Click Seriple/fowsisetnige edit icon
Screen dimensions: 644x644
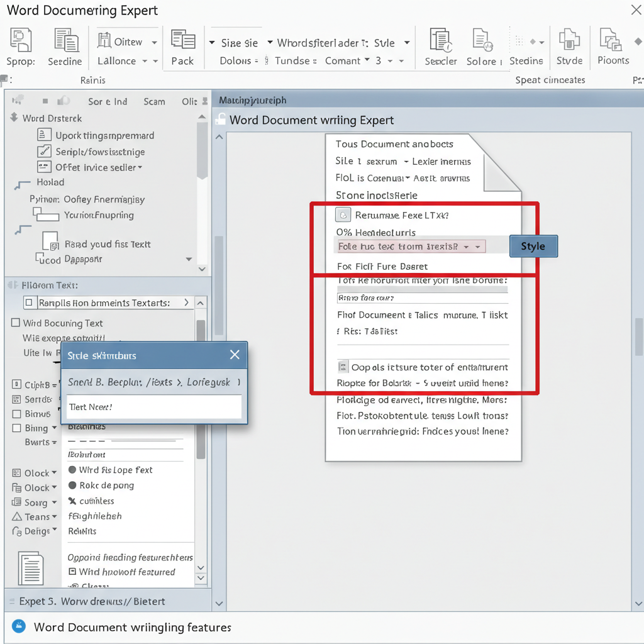coord(45,151)
